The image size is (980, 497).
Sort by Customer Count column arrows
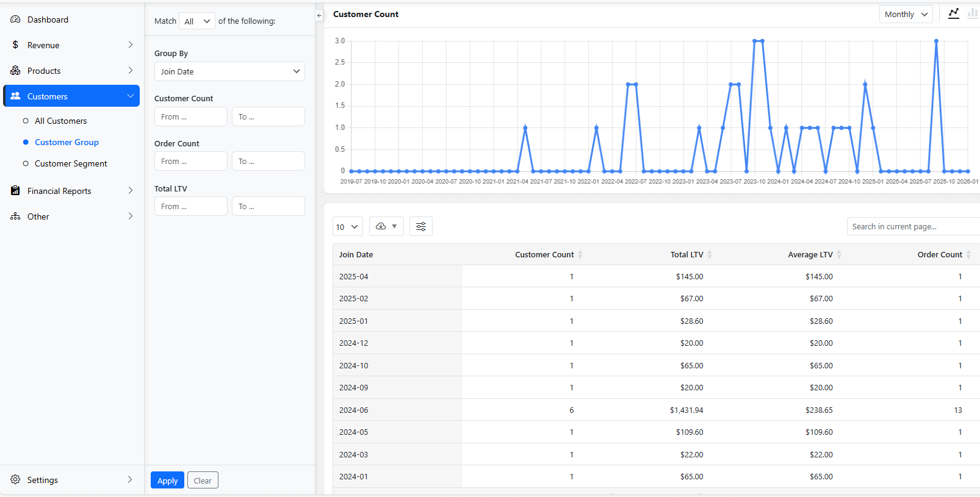point(580,254)
